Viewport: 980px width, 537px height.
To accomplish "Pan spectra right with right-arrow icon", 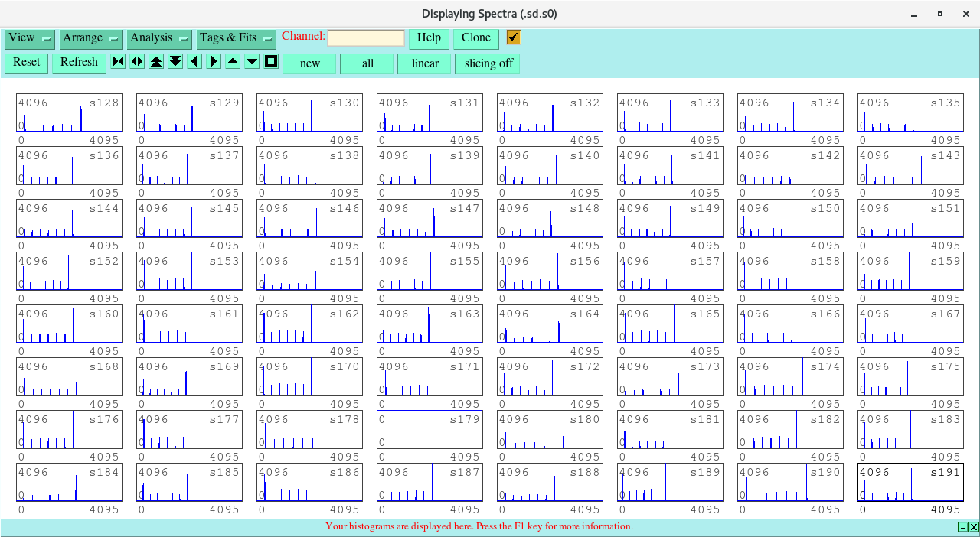I will [x=214, y=62].
